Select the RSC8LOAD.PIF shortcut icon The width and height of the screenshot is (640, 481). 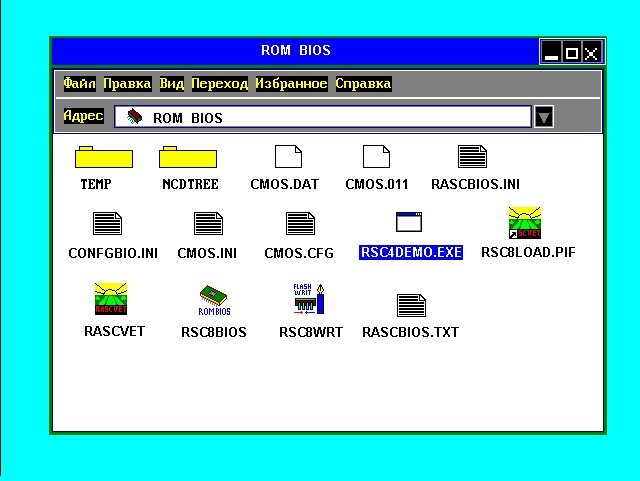(x=524, y=223)
